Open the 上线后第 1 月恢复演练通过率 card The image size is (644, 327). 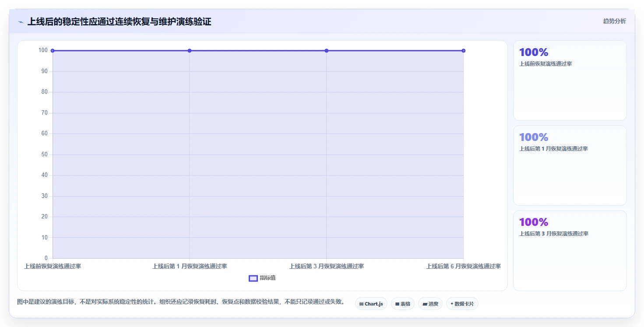pyautogui.click(x=570, y=165)
